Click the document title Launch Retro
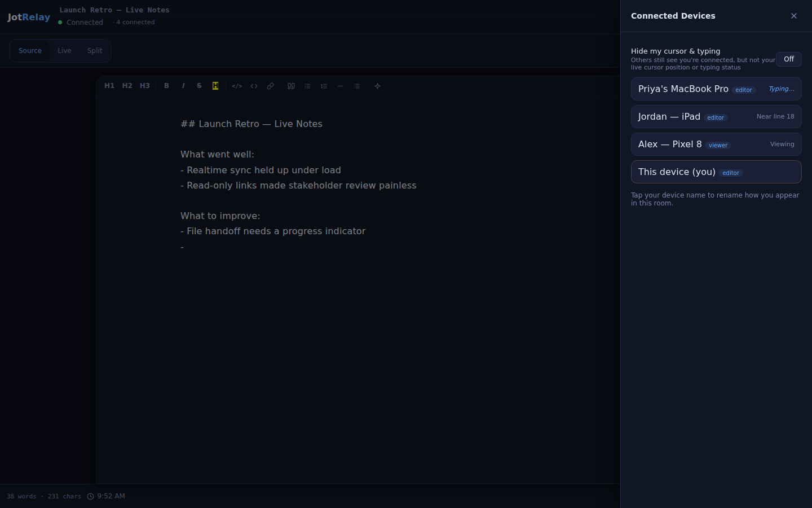The width and height of the screenshot is (812, 508). tap(114, 10)
